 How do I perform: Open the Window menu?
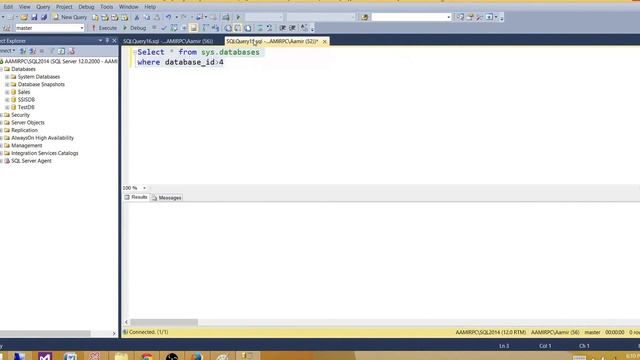click(x=128, y=7)
